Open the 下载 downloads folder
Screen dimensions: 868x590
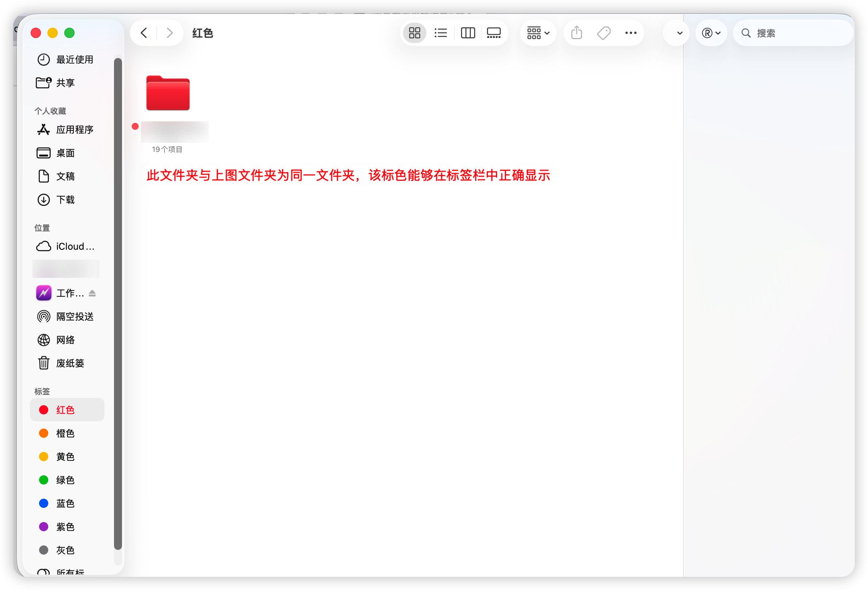65,200
